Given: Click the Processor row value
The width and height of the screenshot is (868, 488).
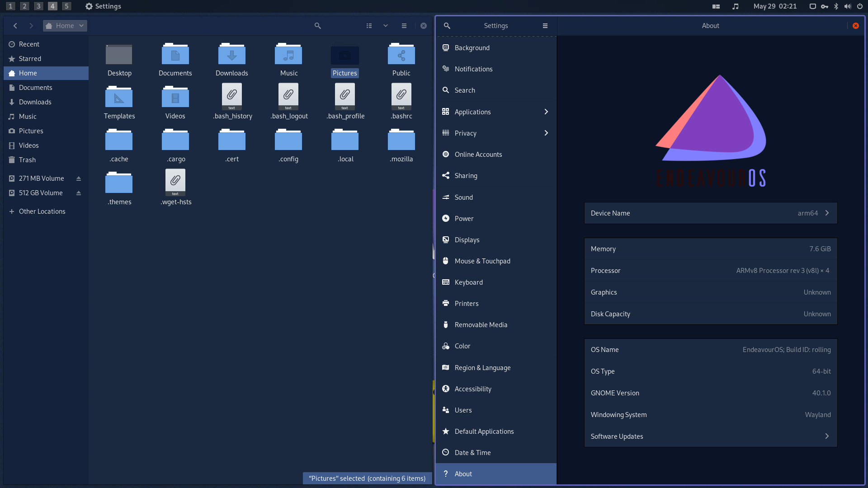Looking at the screenshot, I should click(x=783, y=271).
